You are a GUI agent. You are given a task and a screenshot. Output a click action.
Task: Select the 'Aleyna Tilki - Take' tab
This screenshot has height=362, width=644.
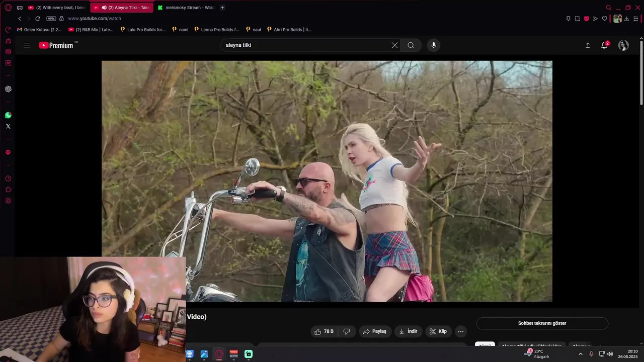tap(122, 8)
